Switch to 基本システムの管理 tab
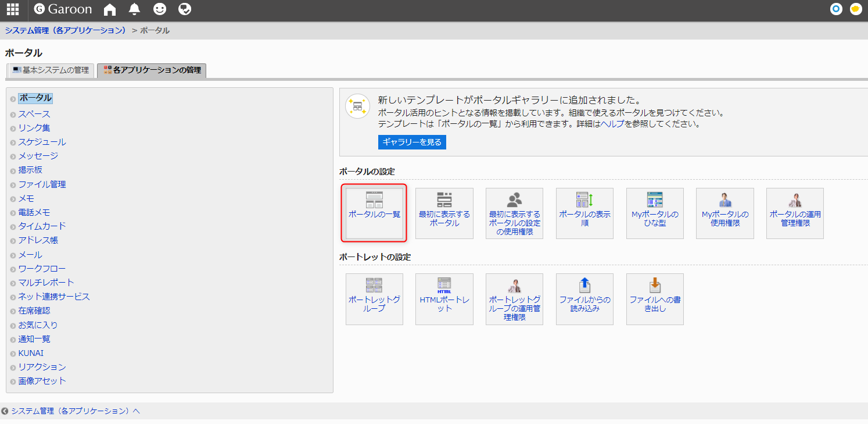This screenshot has width=868, height=424. (x=51, y=70)
